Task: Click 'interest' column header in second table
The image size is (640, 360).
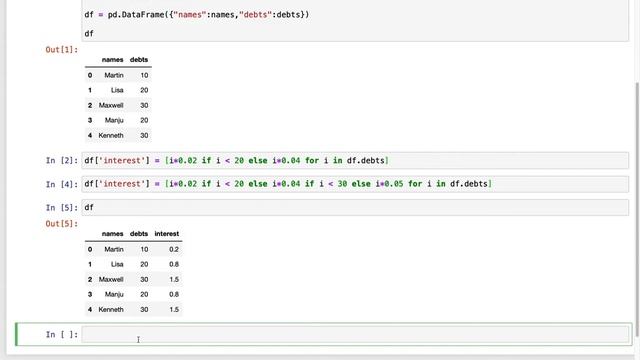Action: point(167,234)
